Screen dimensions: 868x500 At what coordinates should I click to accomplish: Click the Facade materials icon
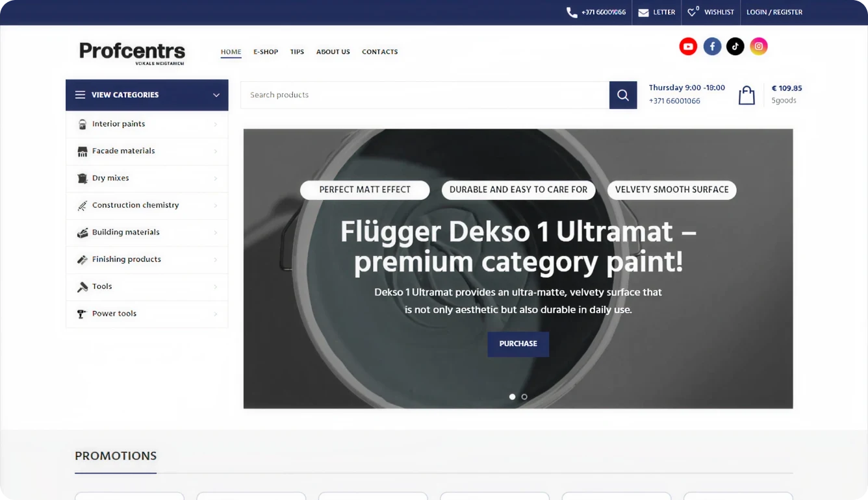(x=83, y=151)
